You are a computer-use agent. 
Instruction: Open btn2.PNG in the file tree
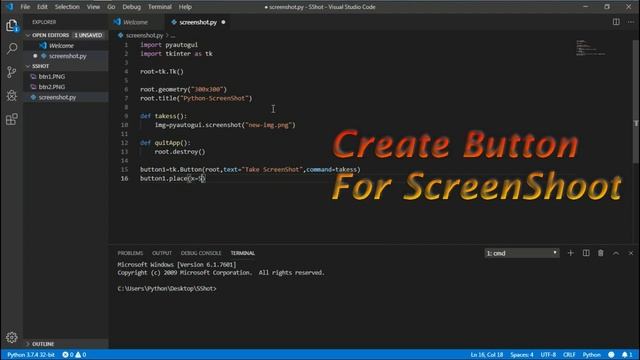tap(66, 87)
